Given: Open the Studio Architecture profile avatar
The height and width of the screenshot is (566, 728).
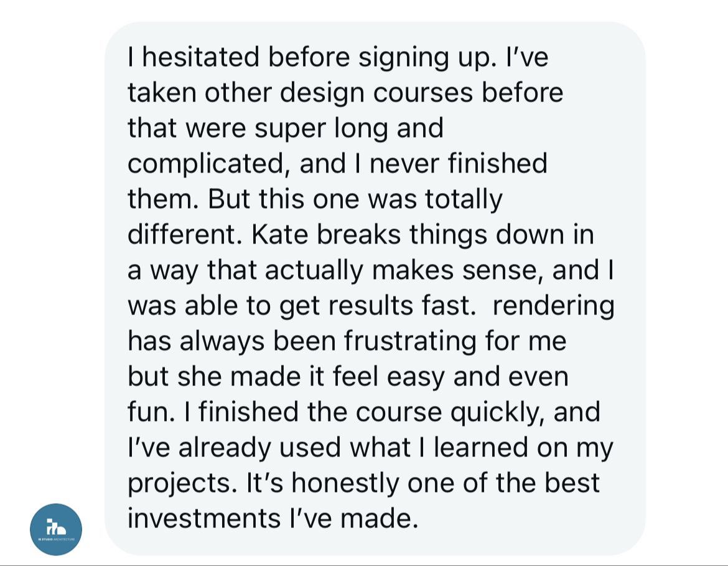Looking at the screenshot, I should click(56, 529).
